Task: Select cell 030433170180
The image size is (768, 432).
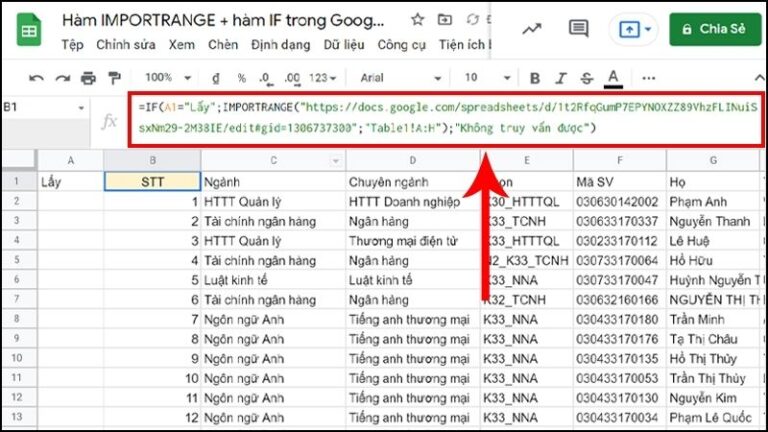Action: click(620, 319)
